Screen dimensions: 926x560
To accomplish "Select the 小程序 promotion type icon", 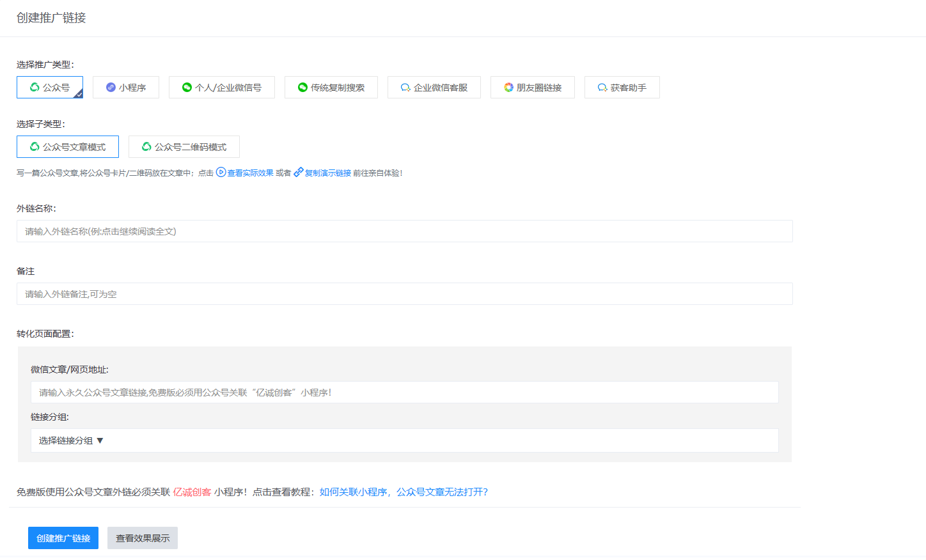I will [x=110, y=87].
